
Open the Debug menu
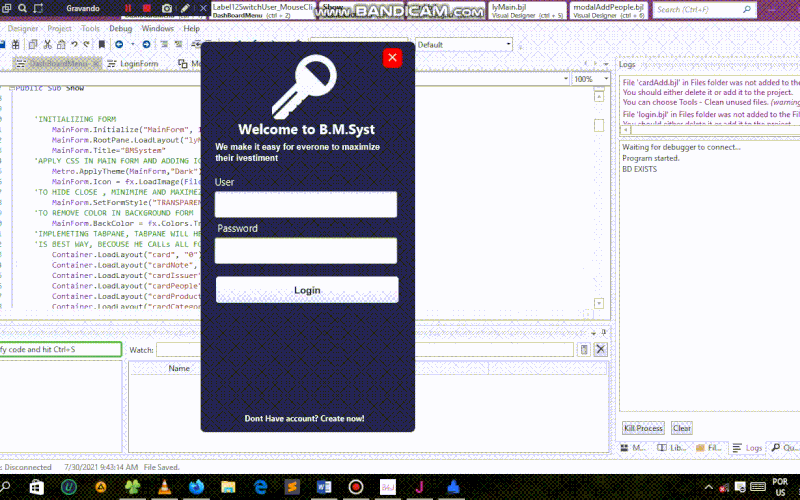(x=120, y=29)
